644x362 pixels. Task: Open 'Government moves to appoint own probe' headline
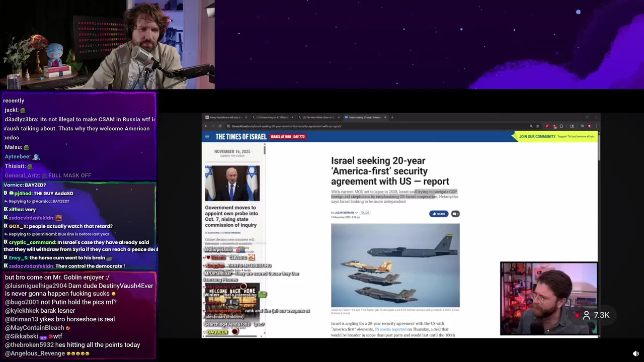tap(231, 217)
